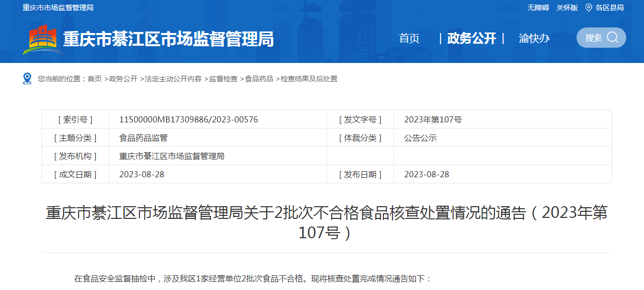644x290 pixels.
Task: Open 食品药品 breadcrumb link
Action: [x=259, y=79]
